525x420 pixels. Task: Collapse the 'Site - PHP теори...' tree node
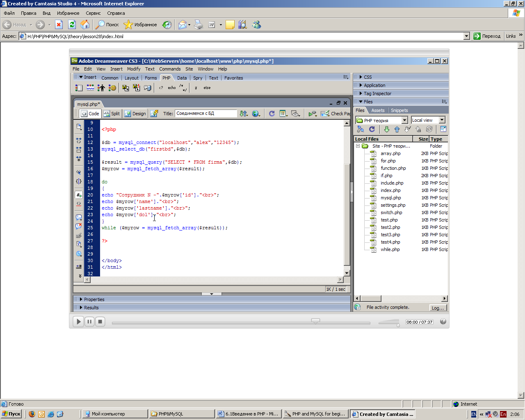pos(358,146)
